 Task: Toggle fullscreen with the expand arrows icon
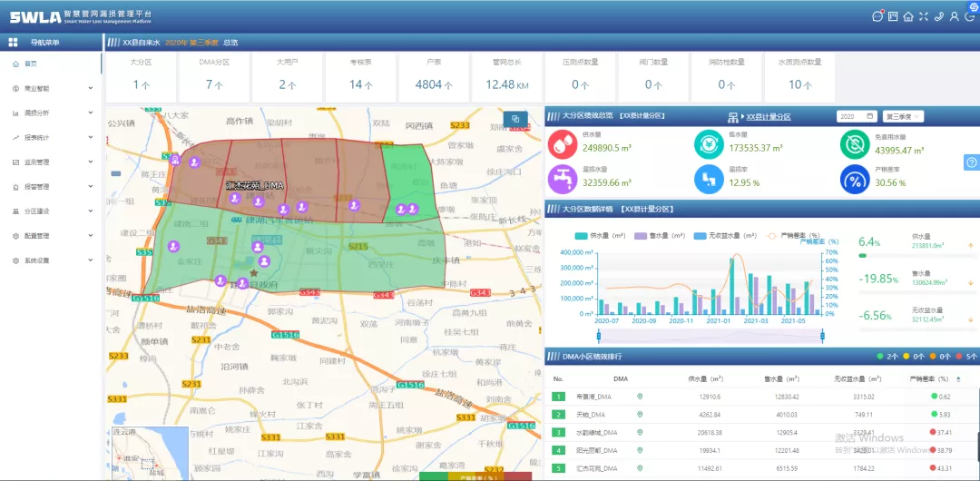924,17
